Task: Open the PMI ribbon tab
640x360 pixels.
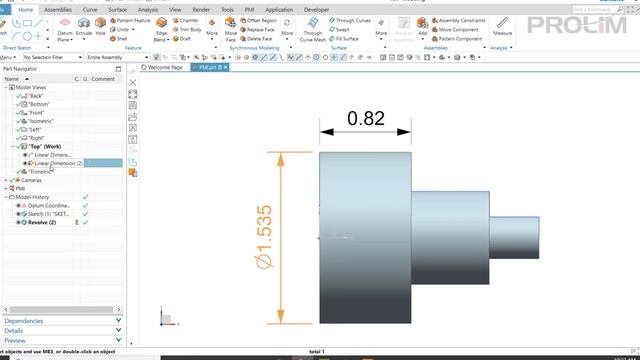Action: tap(249, 9)
